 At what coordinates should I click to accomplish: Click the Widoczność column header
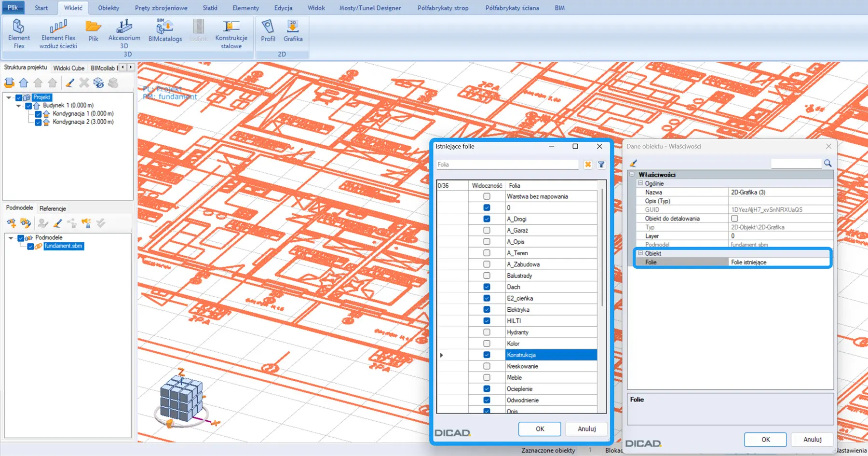point(487,185)
